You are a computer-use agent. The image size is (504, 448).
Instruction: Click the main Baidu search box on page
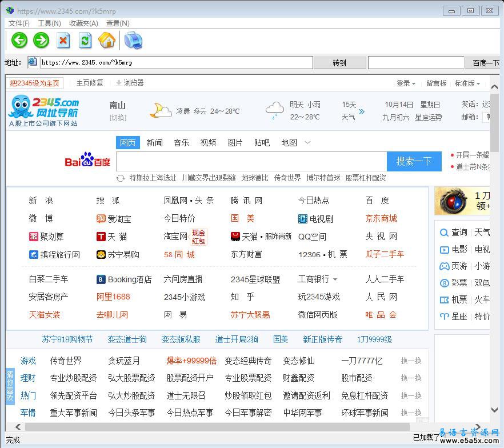251,161
